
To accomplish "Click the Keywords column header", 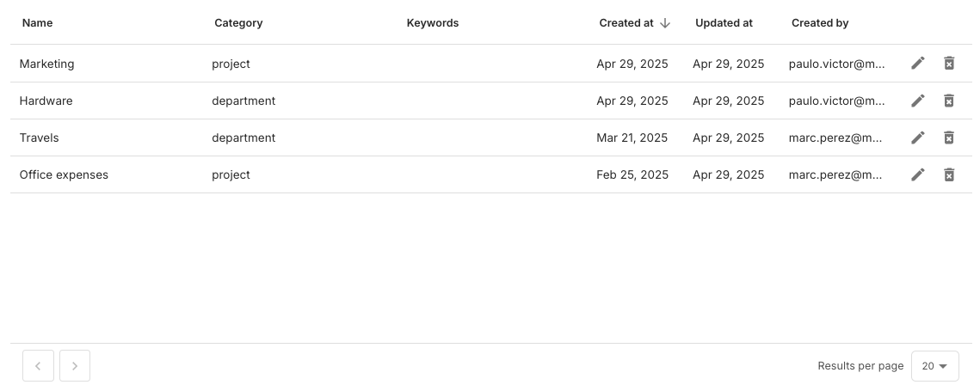I will (433, 23).
